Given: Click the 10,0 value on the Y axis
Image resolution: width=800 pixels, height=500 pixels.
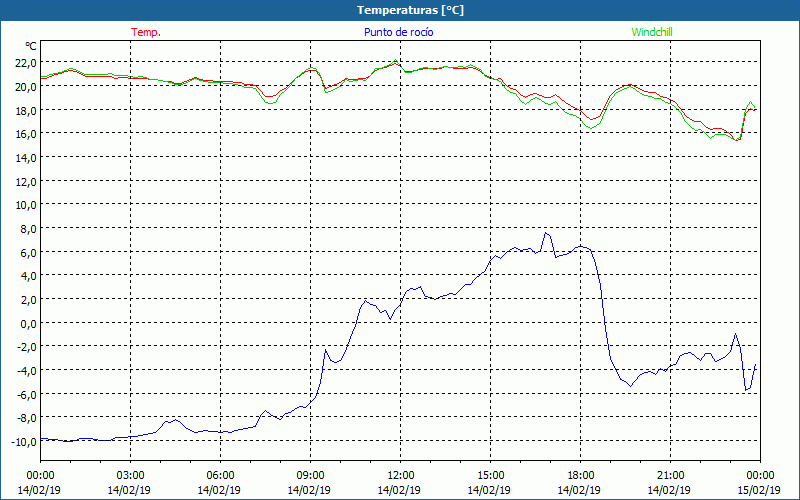Looking at the screenshot, I should click(x=27, y=205).
